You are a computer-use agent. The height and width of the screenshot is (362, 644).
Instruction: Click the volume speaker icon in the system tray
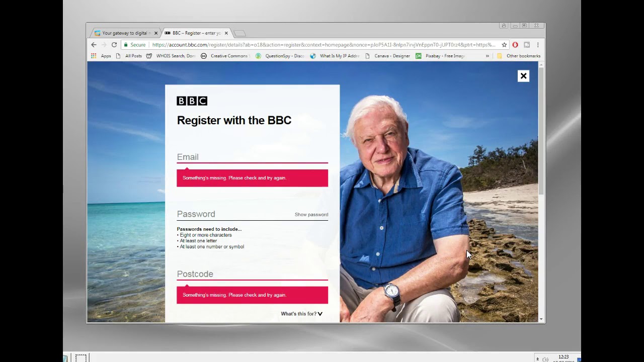(545, 359)
